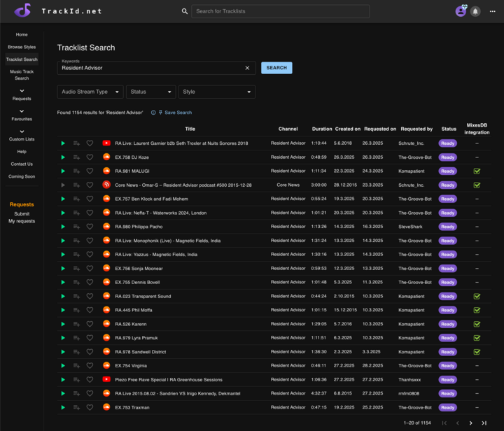The image size is (504, 431).
Task: Click the Duration column header
Action: [322, 129]
